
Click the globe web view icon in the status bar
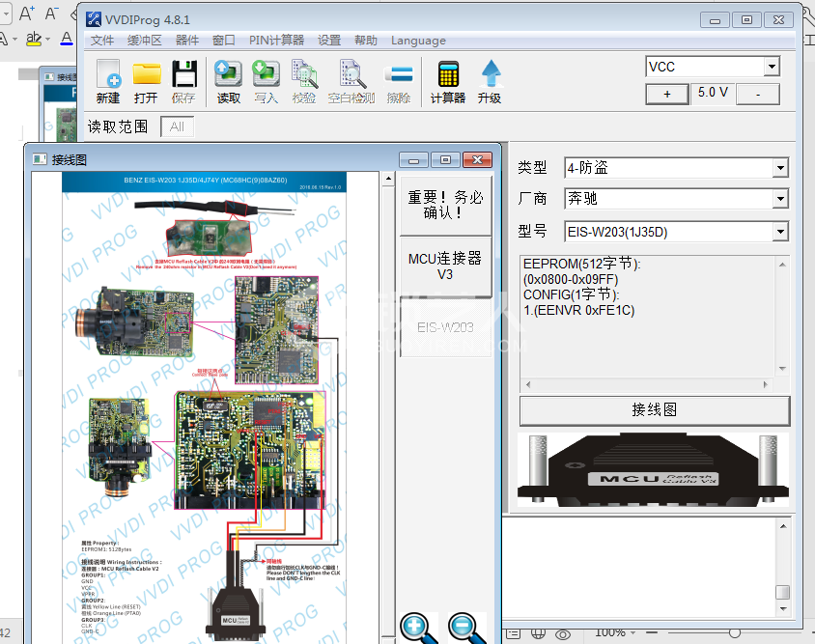(538, 633)
